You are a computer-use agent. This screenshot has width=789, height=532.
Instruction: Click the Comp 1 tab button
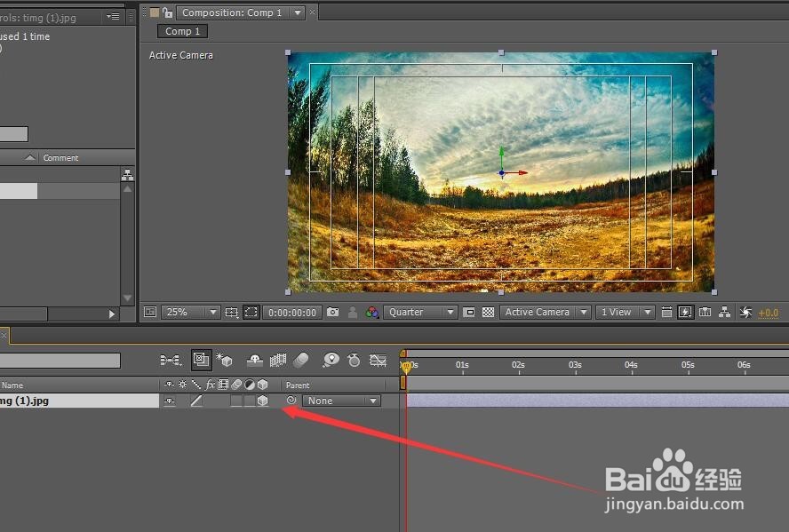(182, 31)
